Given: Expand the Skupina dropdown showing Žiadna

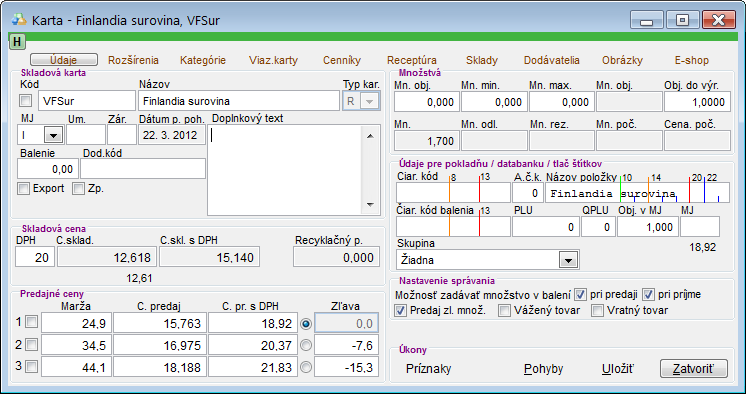Looking at the screenshot, I should coord(568,260).
